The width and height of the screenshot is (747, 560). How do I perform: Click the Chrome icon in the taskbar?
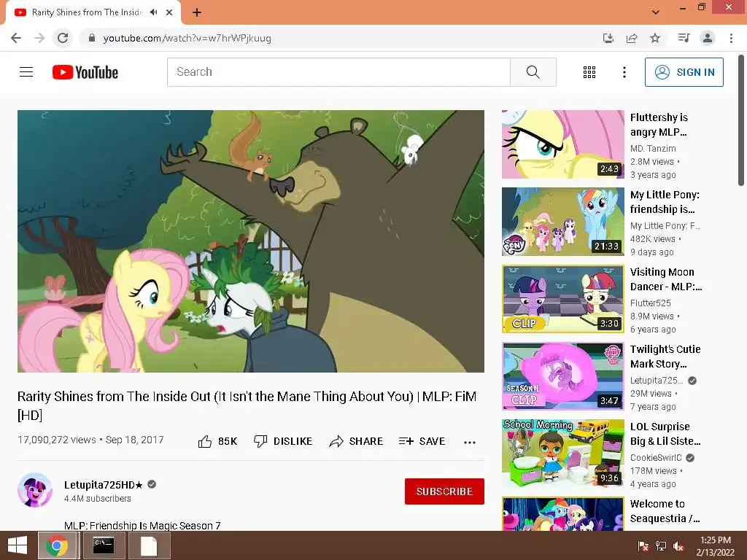tap(57, 545)
